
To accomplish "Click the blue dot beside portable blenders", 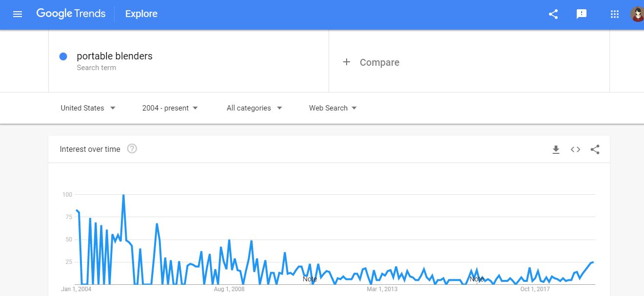I will (x=63, y=56).
